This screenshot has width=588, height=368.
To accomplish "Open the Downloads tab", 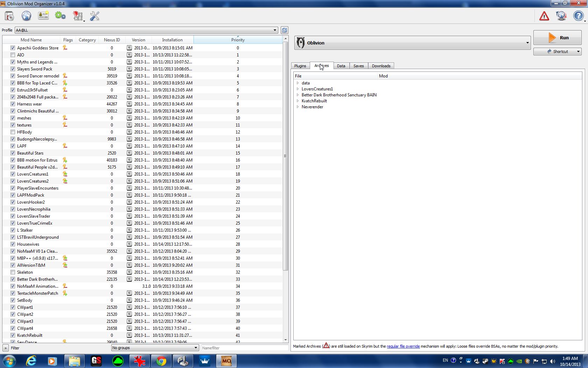I will pos(381,66).
